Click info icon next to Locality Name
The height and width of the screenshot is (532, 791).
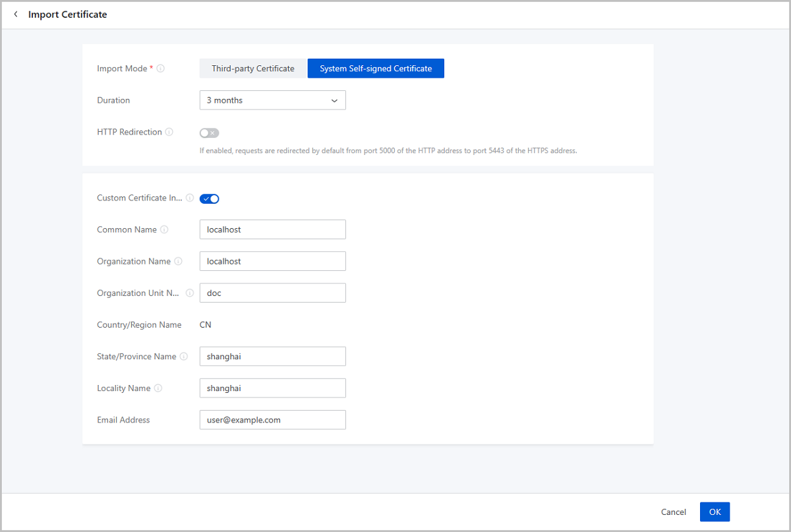tap(158, 388)
